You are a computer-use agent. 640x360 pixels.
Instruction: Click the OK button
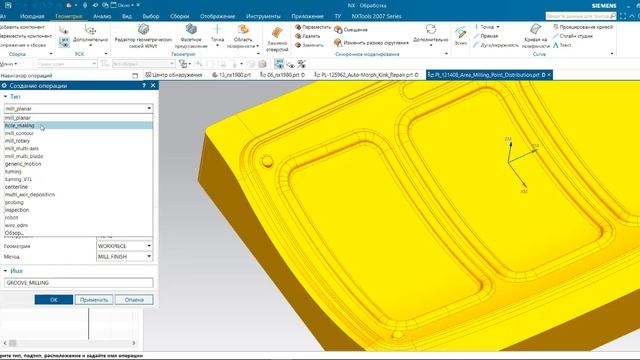pos(54,300)
